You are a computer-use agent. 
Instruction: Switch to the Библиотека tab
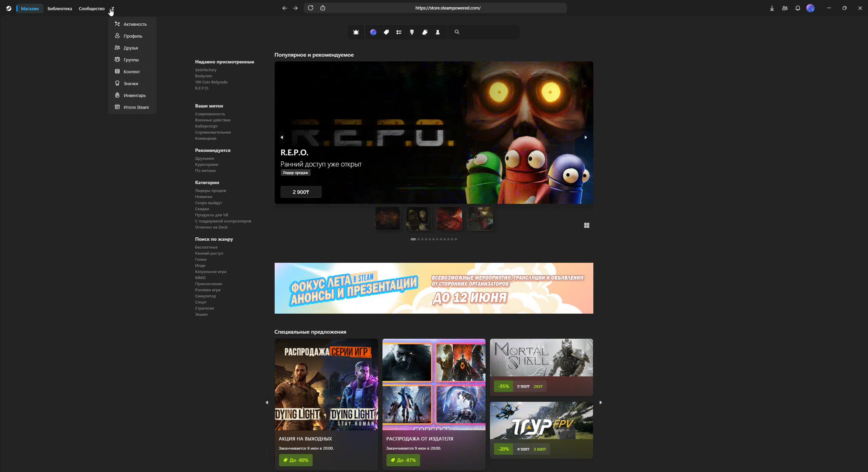point(60,8)
